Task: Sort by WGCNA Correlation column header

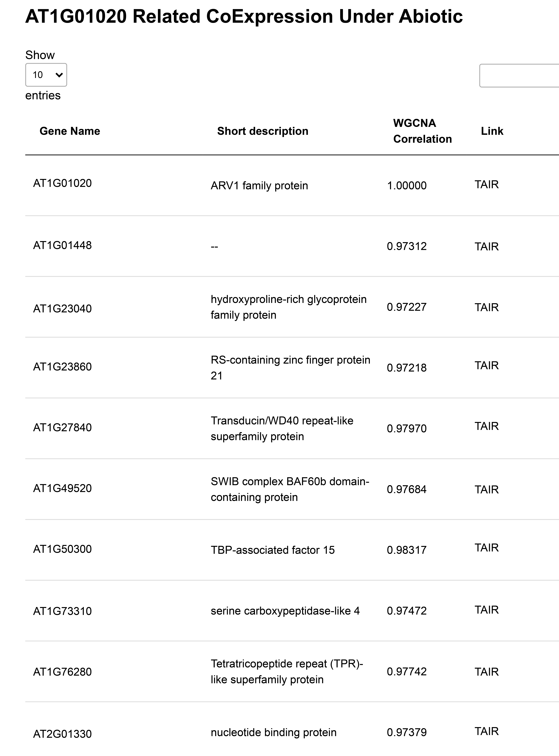Action: coord(422,131)
